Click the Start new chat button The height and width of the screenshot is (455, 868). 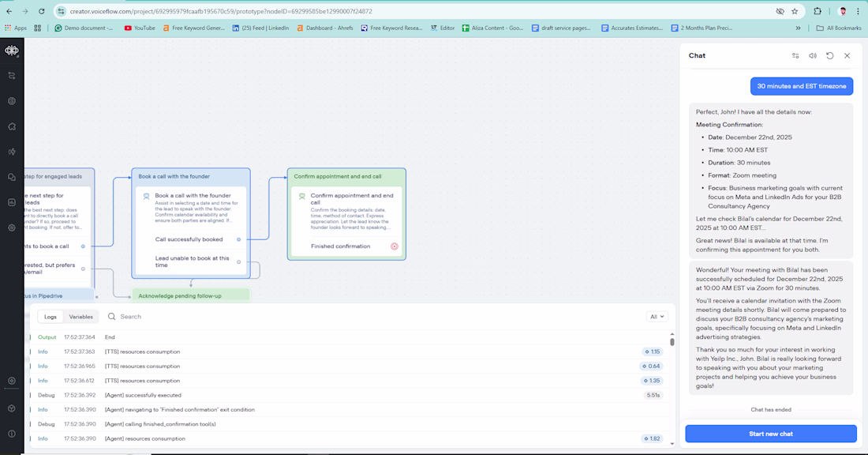click(771, 434)
